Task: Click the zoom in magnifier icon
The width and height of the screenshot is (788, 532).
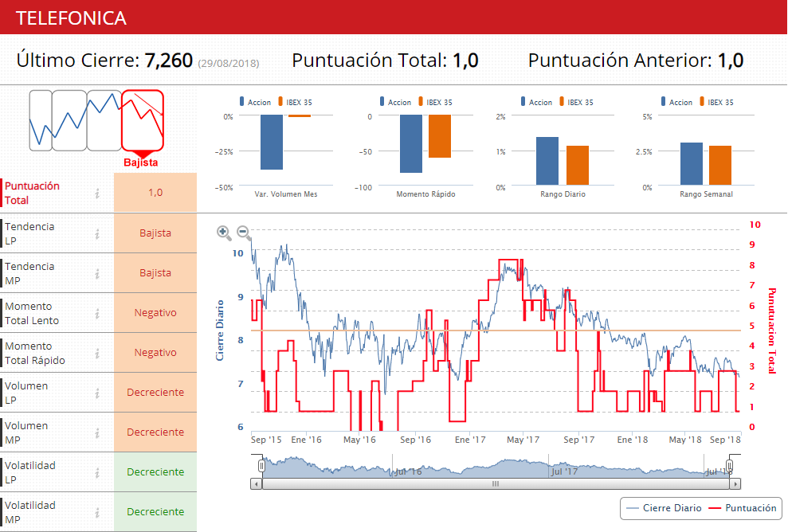Action: (224, 233)
